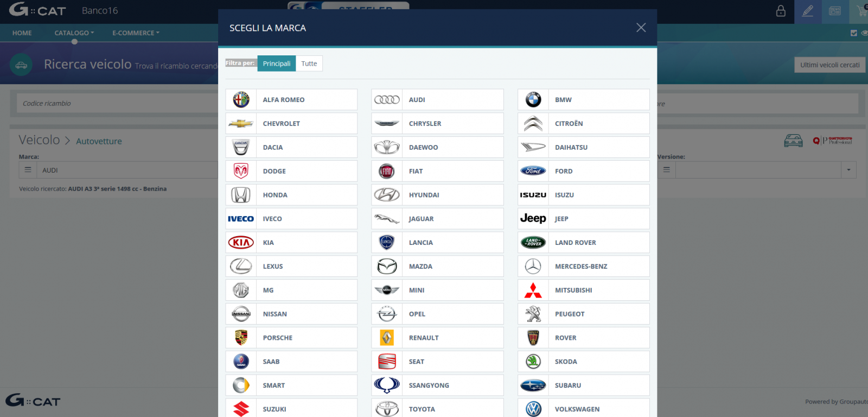Close the Scegli la marca dialog
The width and height of the screenshot is (868, 417).
641,28
